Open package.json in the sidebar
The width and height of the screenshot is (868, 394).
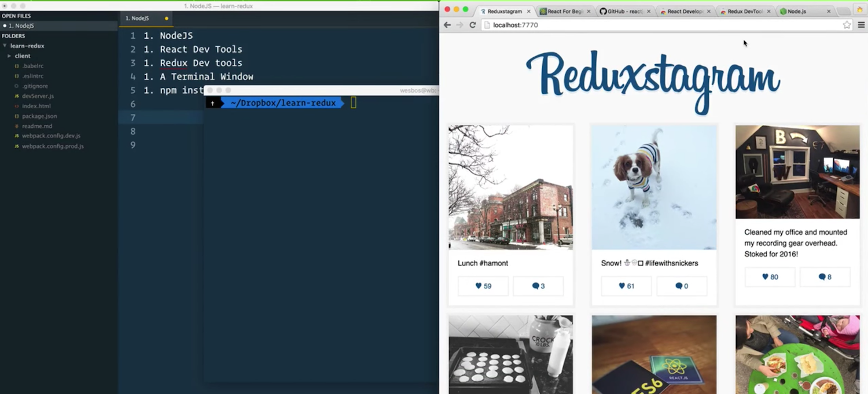39,116
